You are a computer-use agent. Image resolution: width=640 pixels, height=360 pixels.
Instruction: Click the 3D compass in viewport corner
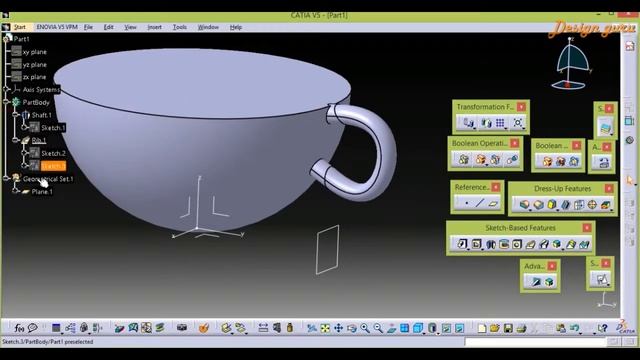(x=571, y=63)
